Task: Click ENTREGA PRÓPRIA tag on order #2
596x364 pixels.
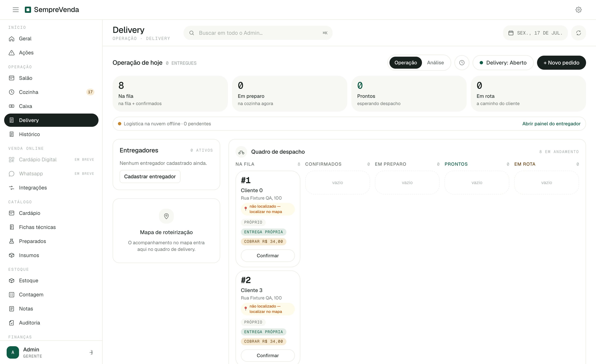Action: click(x=263, y=332)
